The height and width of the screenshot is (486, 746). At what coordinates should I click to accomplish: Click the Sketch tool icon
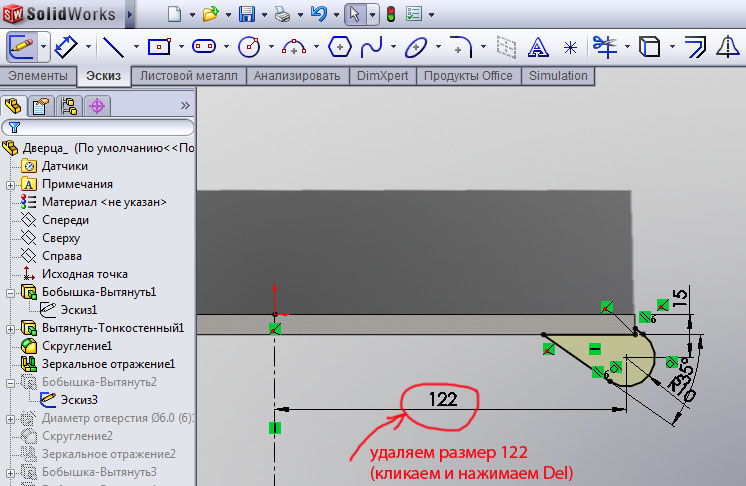coord(20,46)
